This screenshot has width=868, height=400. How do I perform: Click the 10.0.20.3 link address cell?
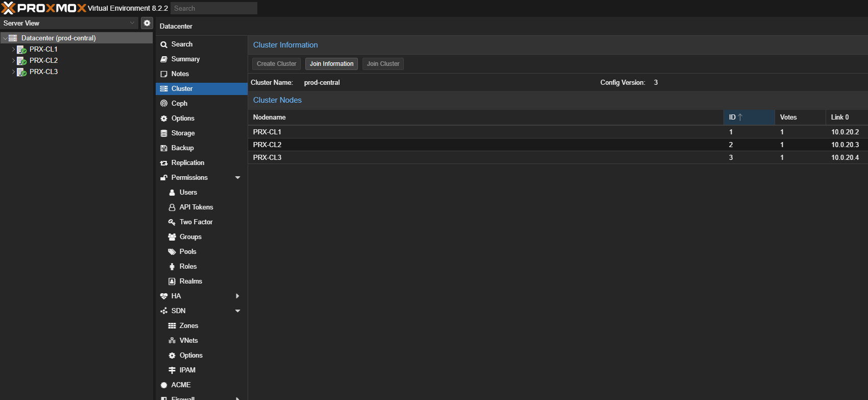(x=845, y=145)
